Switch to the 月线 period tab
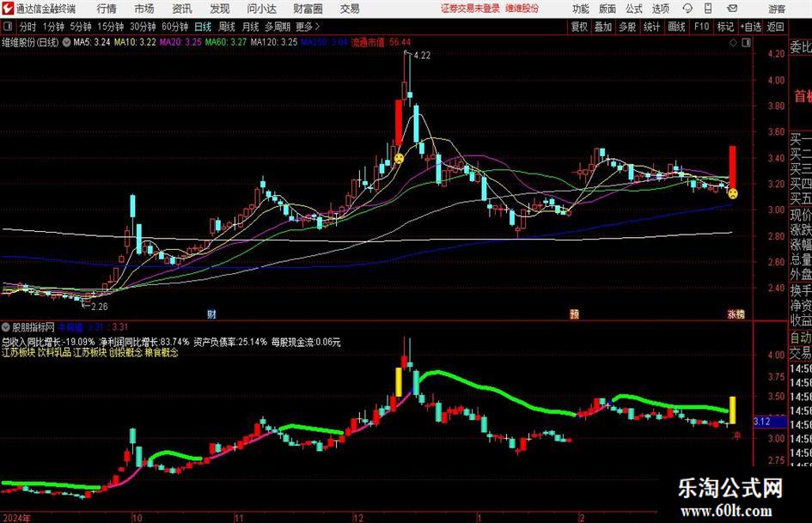The image size is (812, 523). click(x=250, y=27)
